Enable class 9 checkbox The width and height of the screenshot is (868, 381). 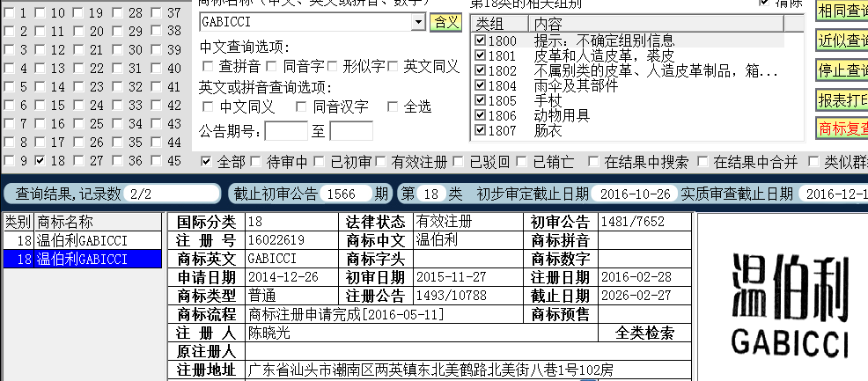coord(9,161)
